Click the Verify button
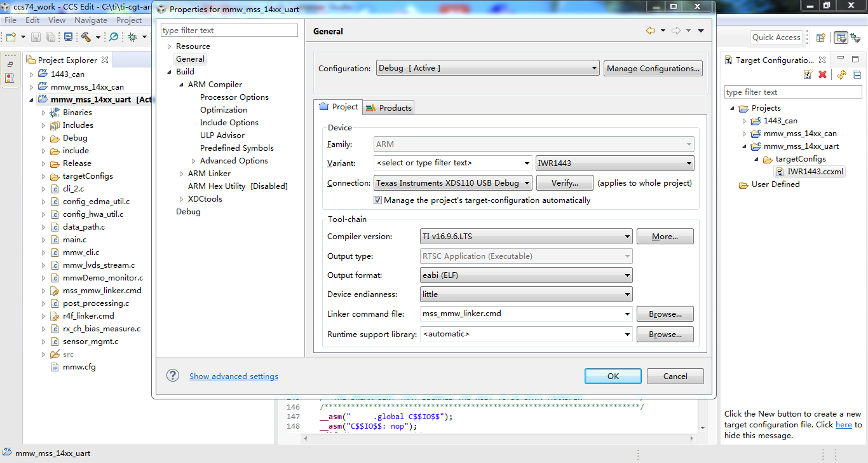Viewport: 868px width, 463px height. point(565,183)
